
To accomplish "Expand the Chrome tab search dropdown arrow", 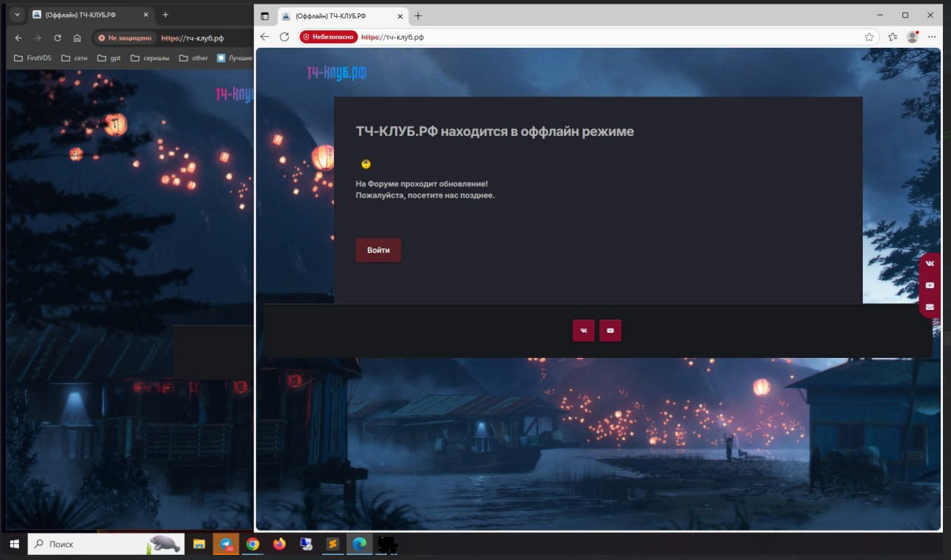I will click(17, 15).
